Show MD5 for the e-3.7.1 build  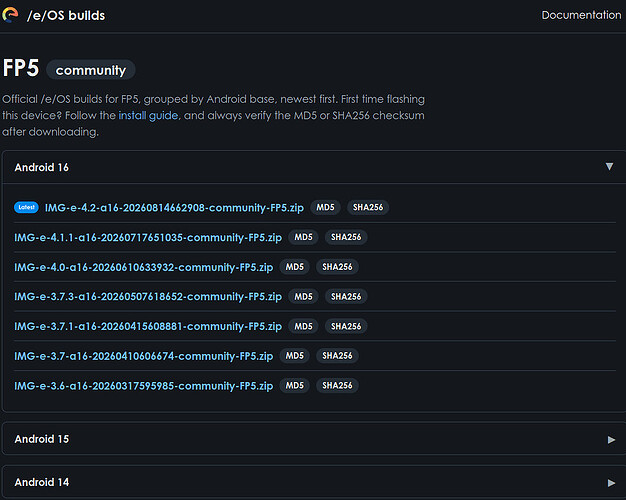tap(303, 326)
